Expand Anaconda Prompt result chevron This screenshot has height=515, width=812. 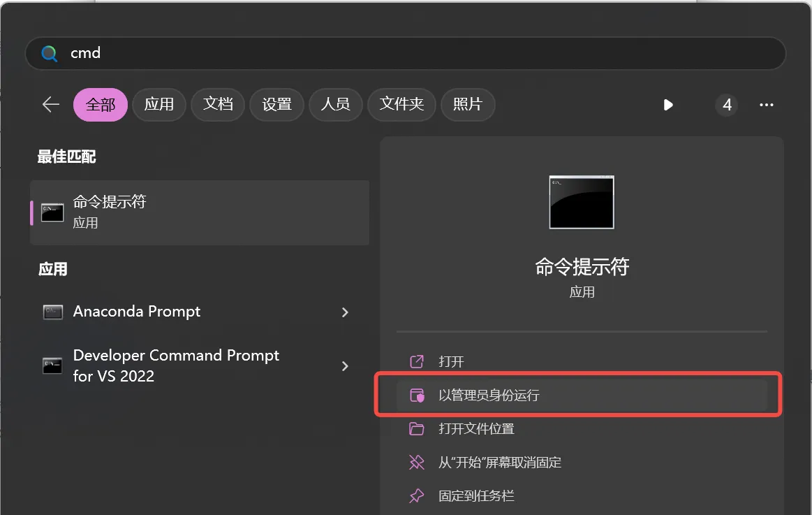pyautogui.click(x=345, y=312)
